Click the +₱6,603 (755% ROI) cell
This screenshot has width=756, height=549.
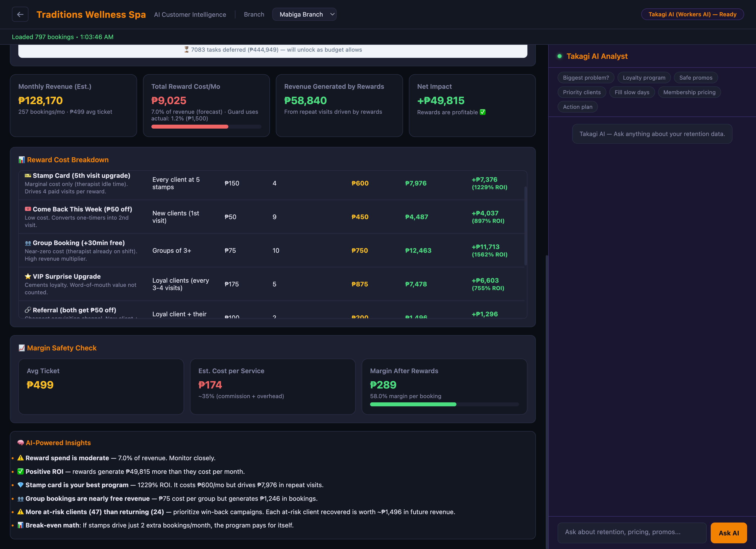click(x=488, y=284)
